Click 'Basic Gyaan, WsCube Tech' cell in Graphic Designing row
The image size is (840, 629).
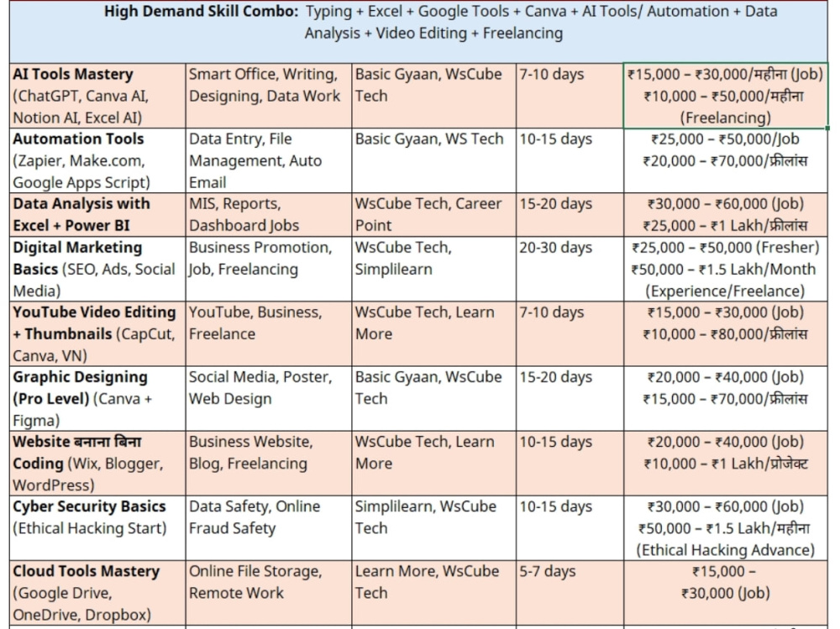434,398
